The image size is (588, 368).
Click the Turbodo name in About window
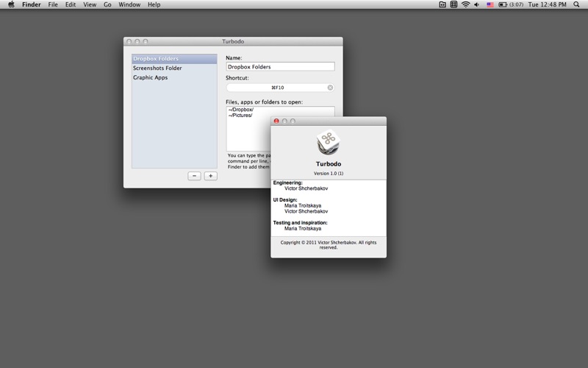(329, 164)
